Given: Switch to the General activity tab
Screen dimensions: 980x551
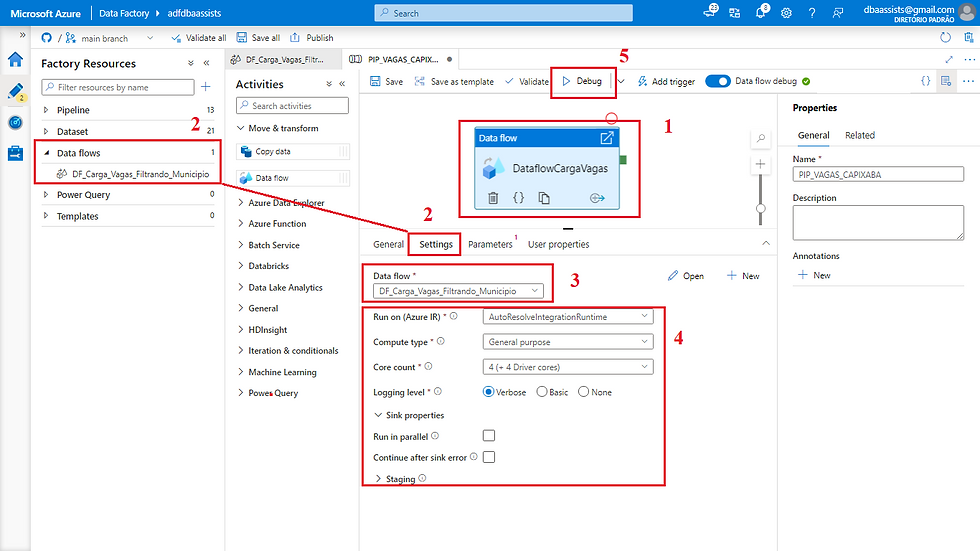Looking at the screenshot, I should click(388, 244).
